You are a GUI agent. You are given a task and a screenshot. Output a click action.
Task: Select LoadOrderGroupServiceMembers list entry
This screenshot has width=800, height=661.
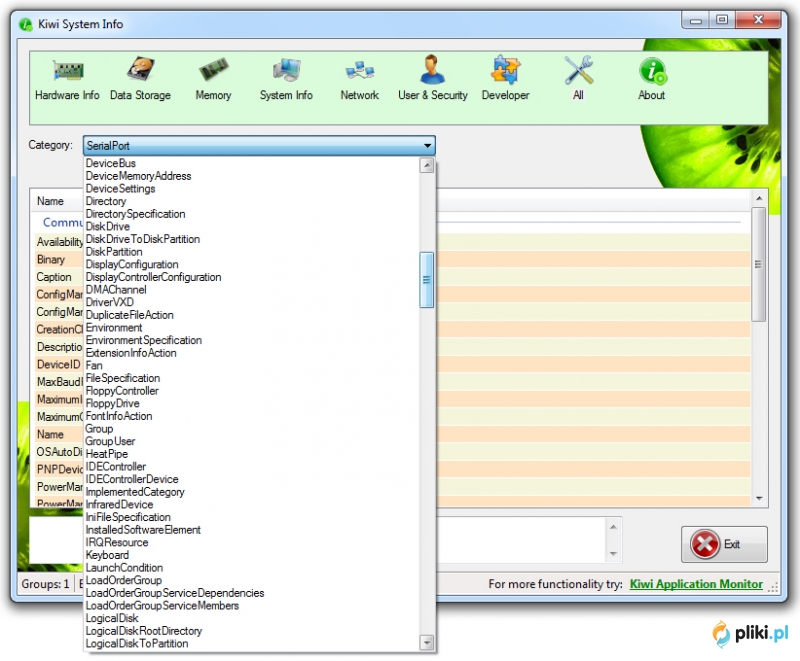252,606
